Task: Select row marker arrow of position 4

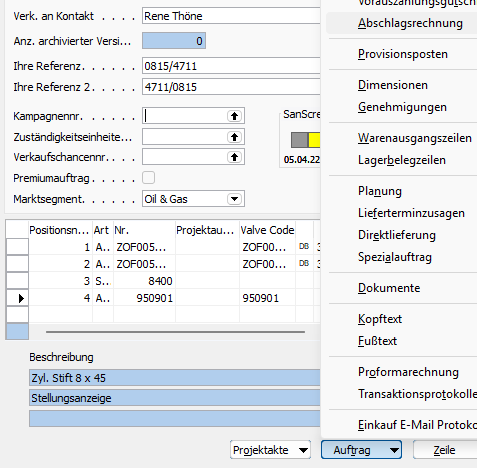Action: click(x=21, y=298)
